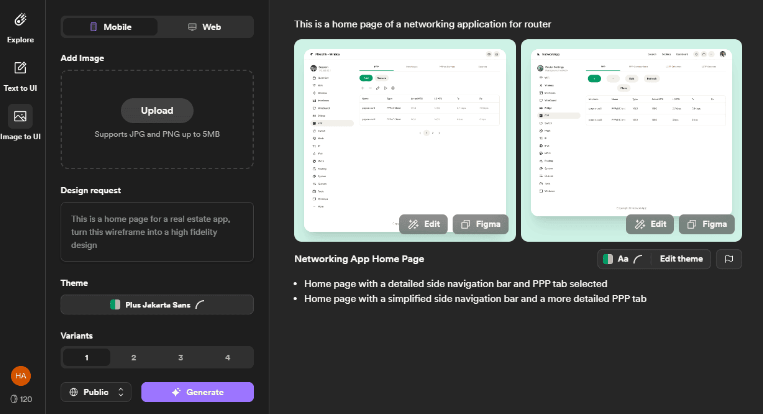Export the first design preview to Figma
The width and height of the screenshot is (763, 414).
coord(480,224)
